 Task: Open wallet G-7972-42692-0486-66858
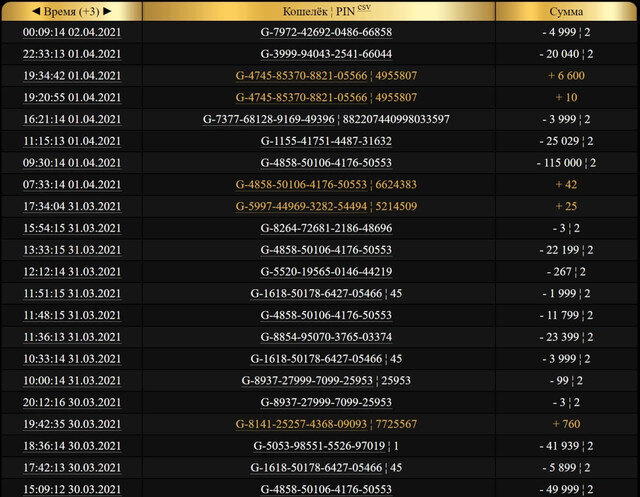coord(326,32)
